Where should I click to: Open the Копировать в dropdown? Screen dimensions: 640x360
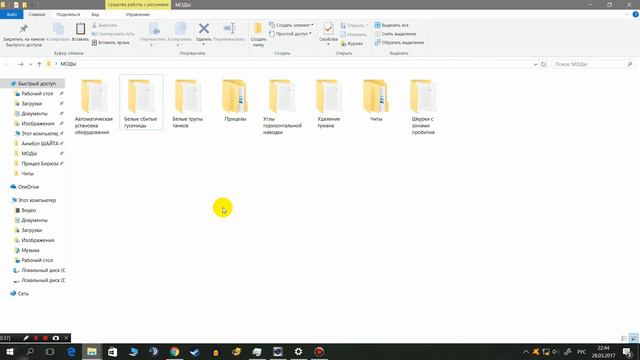coord(180,33)
